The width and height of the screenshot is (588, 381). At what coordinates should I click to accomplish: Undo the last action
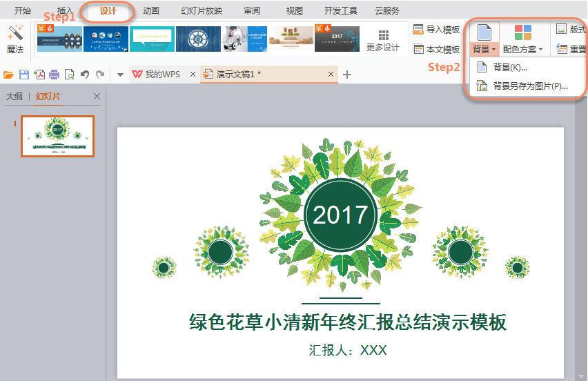[x=85, y=75]
